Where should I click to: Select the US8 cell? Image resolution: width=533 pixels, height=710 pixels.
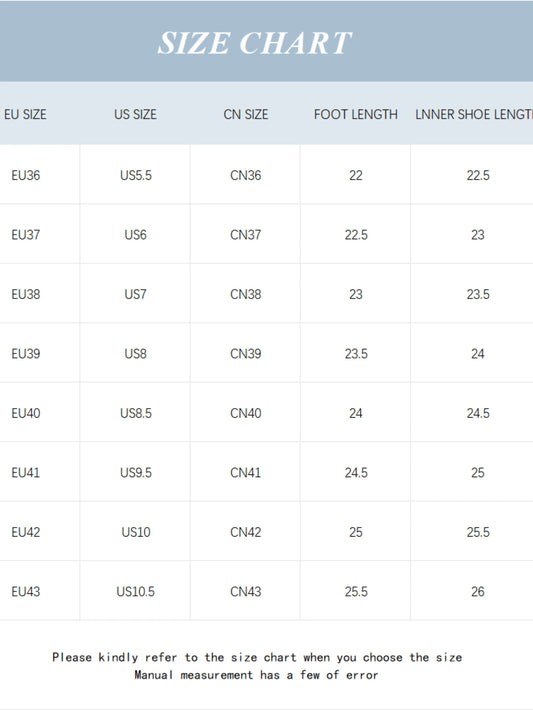tap(135, 354)
